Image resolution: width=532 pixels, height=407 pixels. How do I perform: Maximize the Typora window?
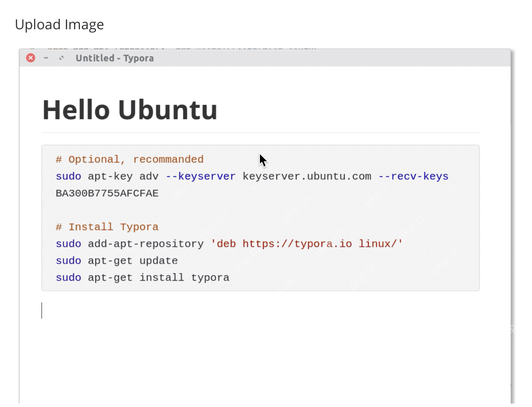(61, 58)
